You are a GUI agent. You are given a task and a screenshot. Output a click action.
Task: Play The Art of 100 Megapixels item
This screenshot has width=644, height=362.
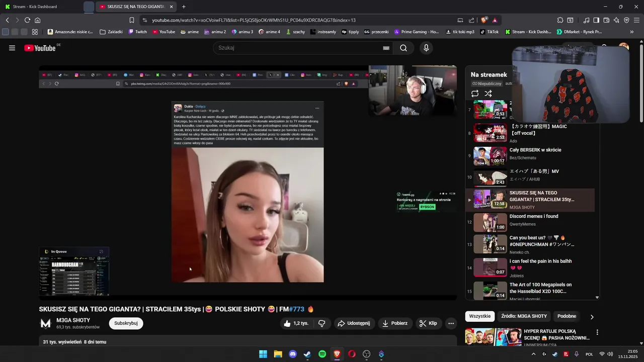[531, 290]
